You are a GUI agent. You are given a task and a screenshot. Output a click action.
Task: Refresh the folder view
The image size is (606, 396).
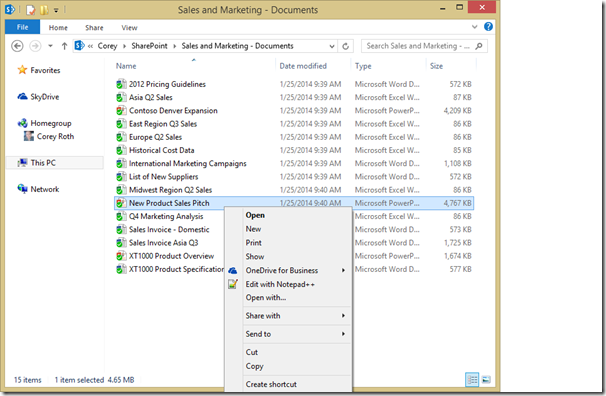pos(346,46)
